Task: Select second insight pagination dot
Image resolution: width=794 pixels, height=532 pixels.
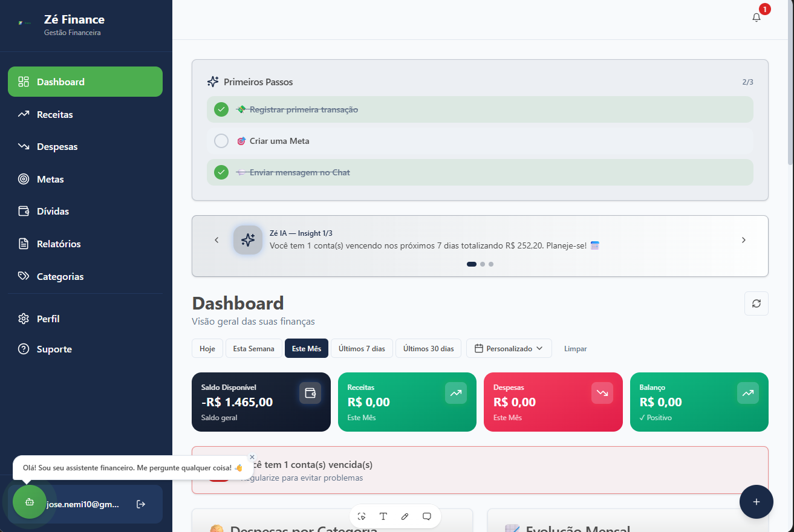Action: 483,264
